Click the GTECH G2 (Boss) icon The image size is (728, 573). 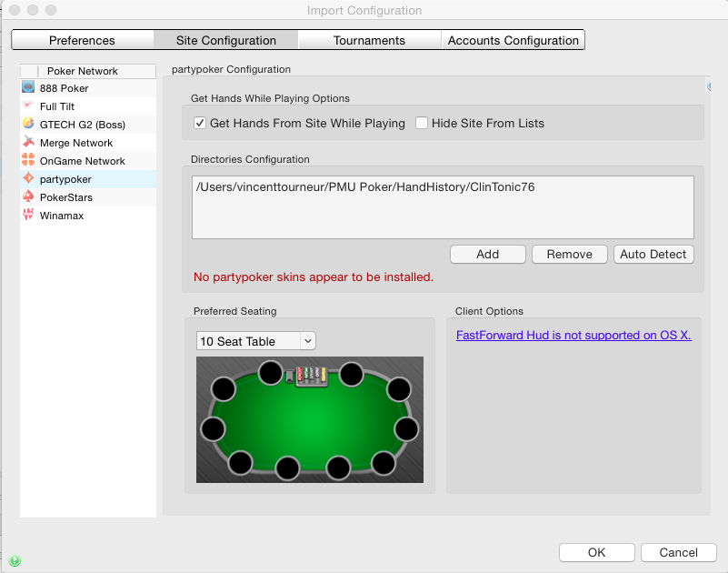coord(28,123)
